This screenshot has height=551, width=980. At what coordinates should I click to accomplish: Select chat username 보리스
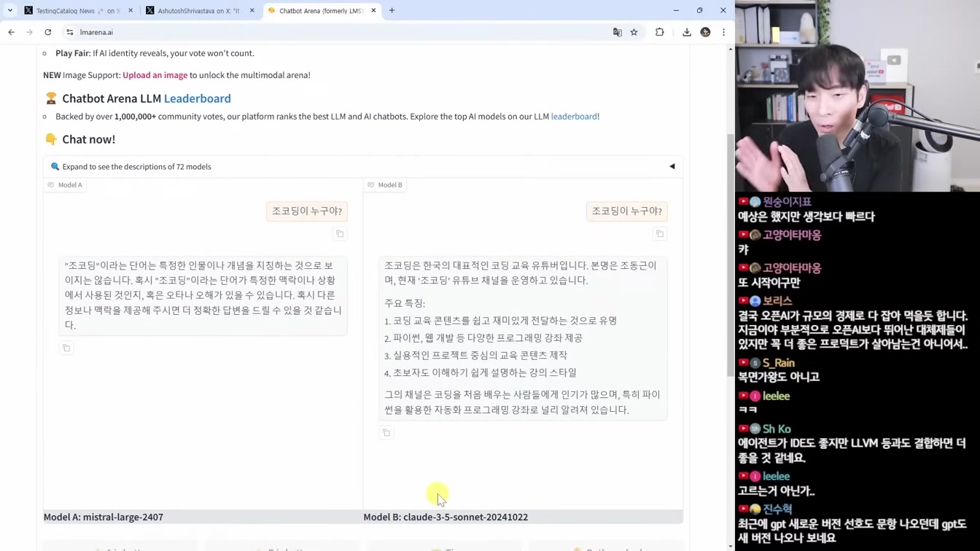pos(777,301)
